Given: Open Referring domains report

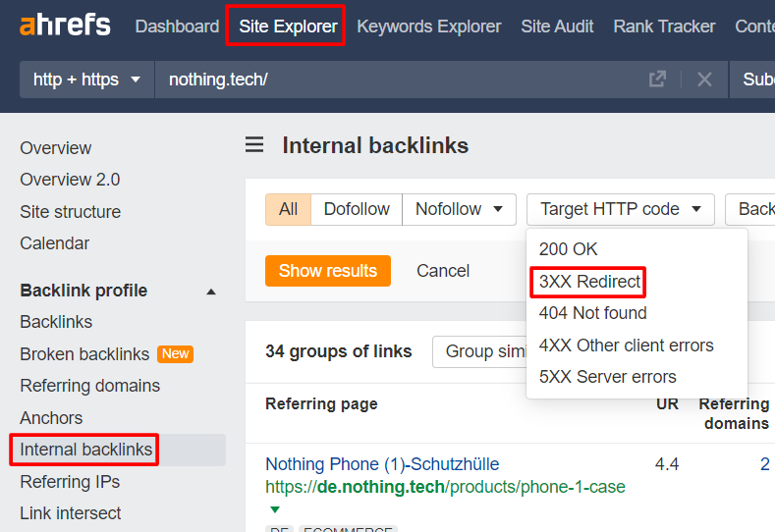Looking at the screenshot, I should coord(90,386).
